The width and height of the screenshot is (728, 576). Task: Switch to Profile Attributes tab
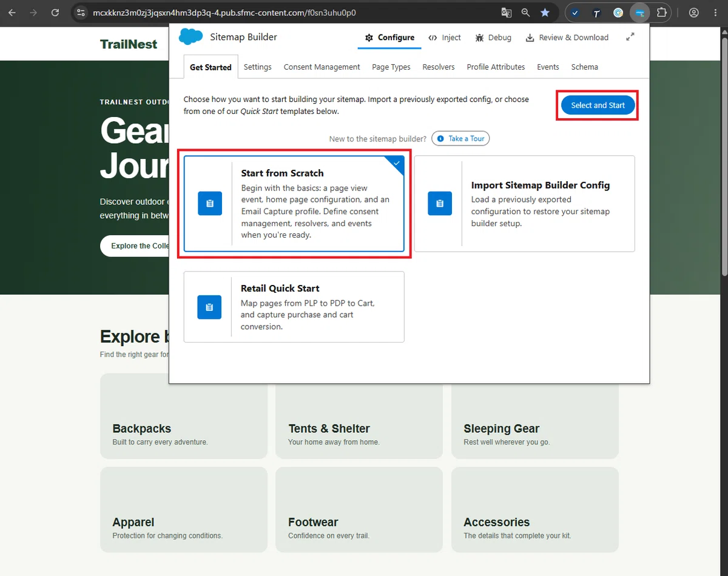tap(496, 67)
